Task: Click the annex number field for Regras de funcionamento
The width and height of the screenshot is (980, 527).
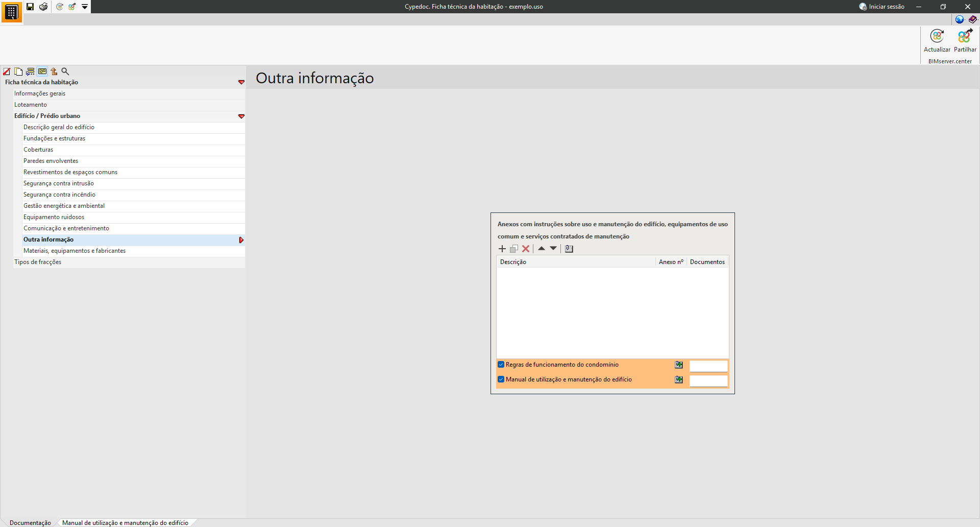Action: point(708,366)
